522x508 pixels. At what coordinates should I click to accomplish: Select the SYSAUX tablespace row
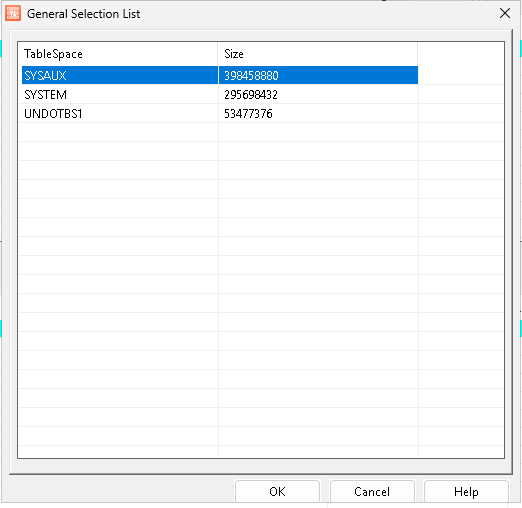220,75
